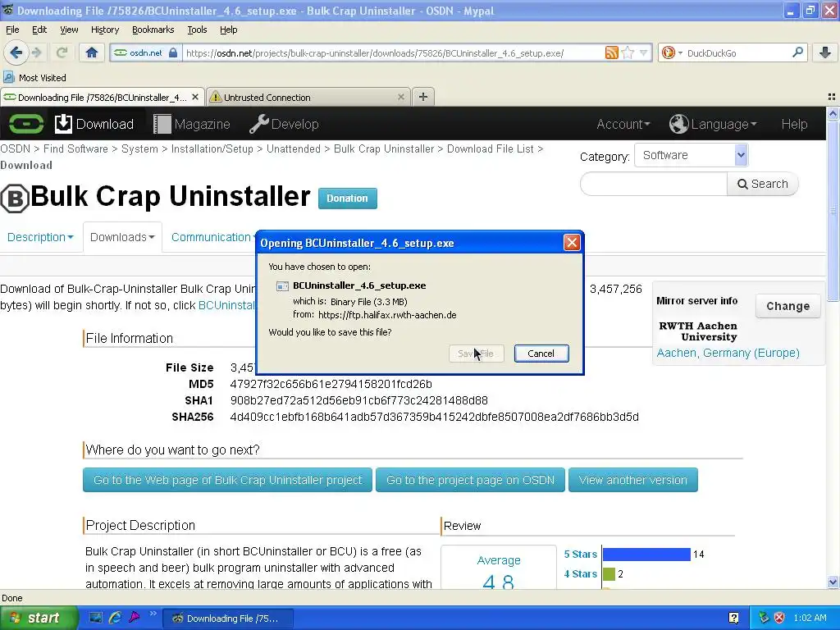Click the Download File List breadcrumb
This screenshot has width=840, height=630.
tap(491, 149)
